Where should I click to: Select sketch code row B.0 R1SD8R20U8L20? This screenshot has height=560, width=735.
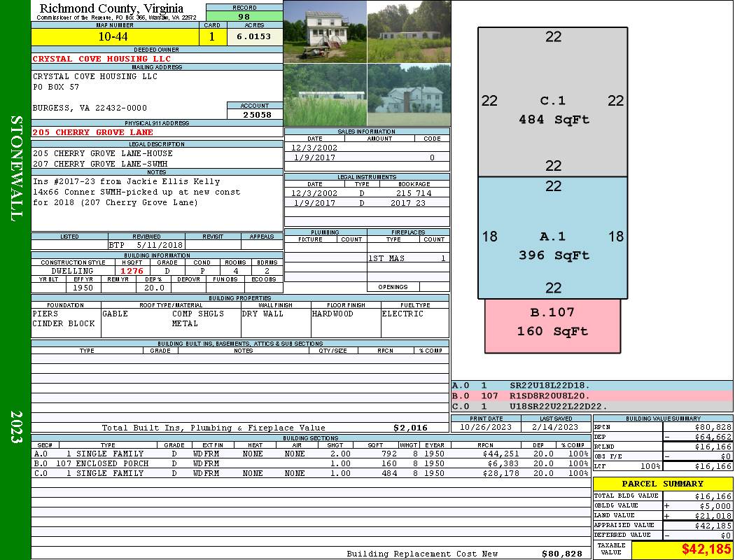coord(592,396)
